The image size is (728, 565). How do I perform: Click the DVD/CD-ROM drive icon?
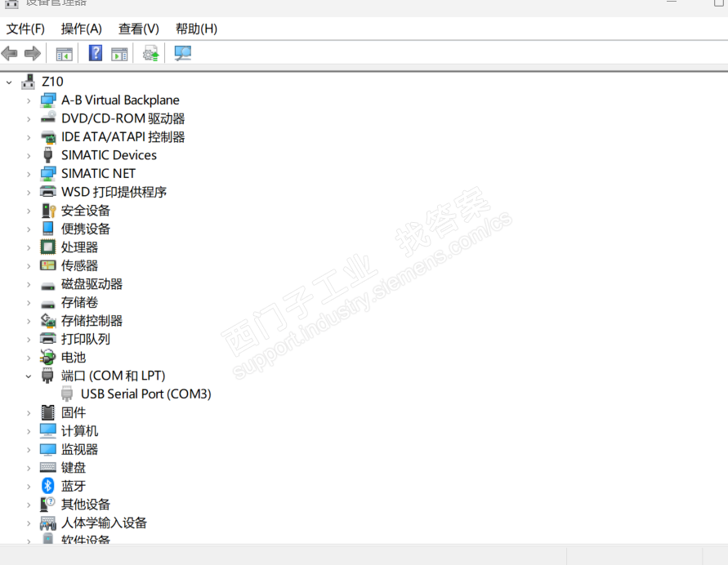[x=48, y=118]
